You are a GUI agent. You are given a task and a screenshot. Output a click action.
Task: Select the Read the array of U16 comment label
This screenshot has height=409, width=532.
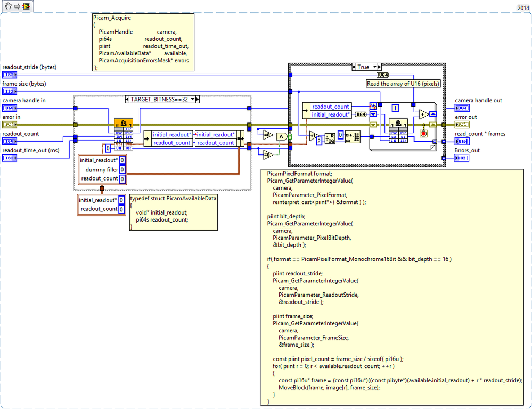coord(403,84)
